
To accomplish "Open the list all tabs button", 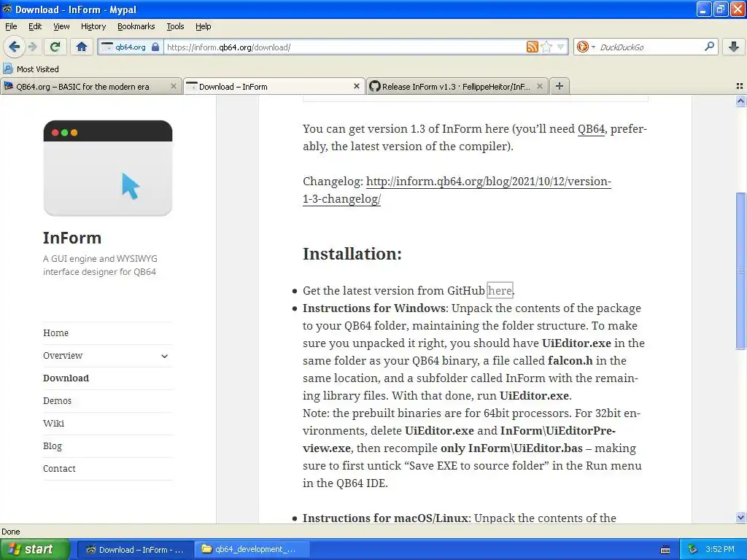I will (740, 86).
